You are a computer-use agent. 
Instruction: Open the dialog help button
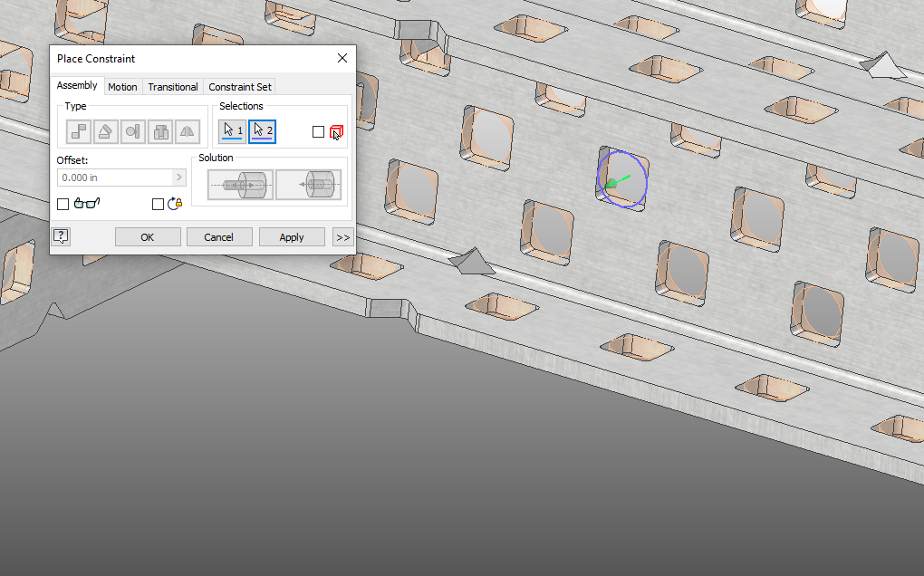61,236
